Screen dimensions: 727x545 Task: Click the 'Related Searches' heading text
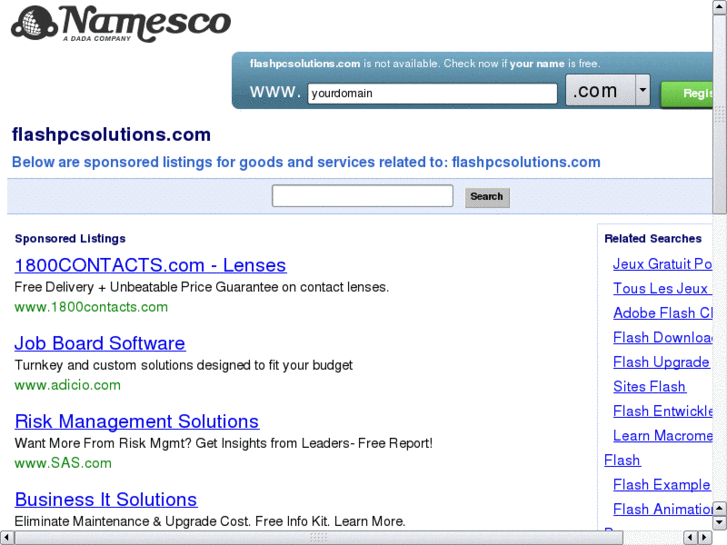pyautogui.click(x=653, y=238)
